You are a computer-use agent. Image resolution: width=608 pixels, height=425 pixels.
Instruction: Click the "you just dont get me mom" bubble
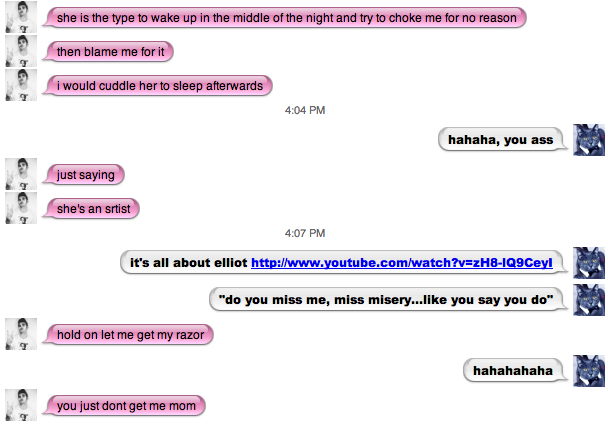pyautogui.click(x=125, y=405)
